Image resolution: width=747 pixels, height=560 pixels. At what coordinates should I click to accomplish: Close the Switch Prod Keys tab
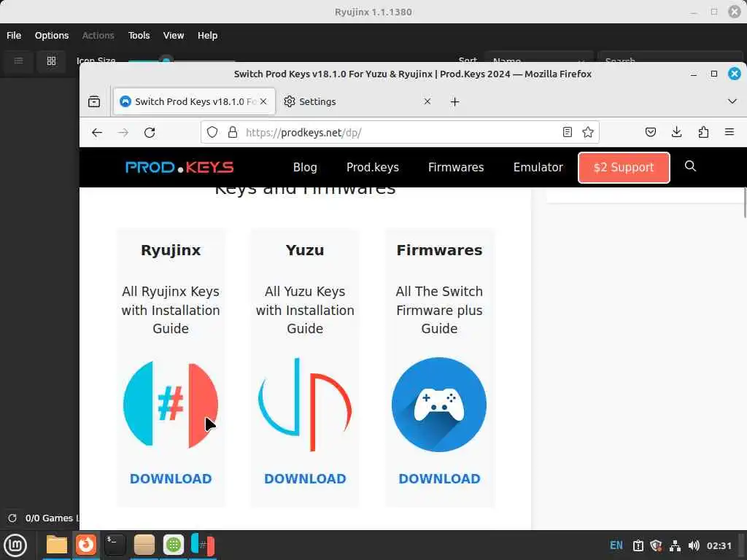(263, 101)
